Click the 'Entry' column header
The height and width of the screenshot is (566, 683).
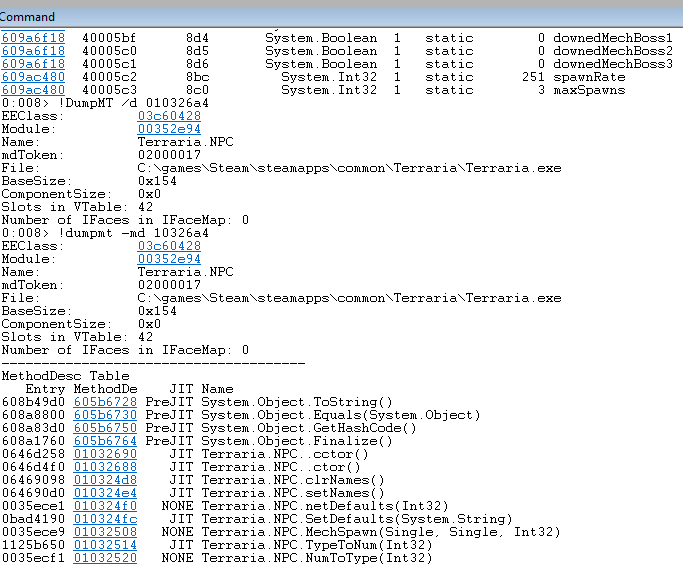(x=45, y=389)
